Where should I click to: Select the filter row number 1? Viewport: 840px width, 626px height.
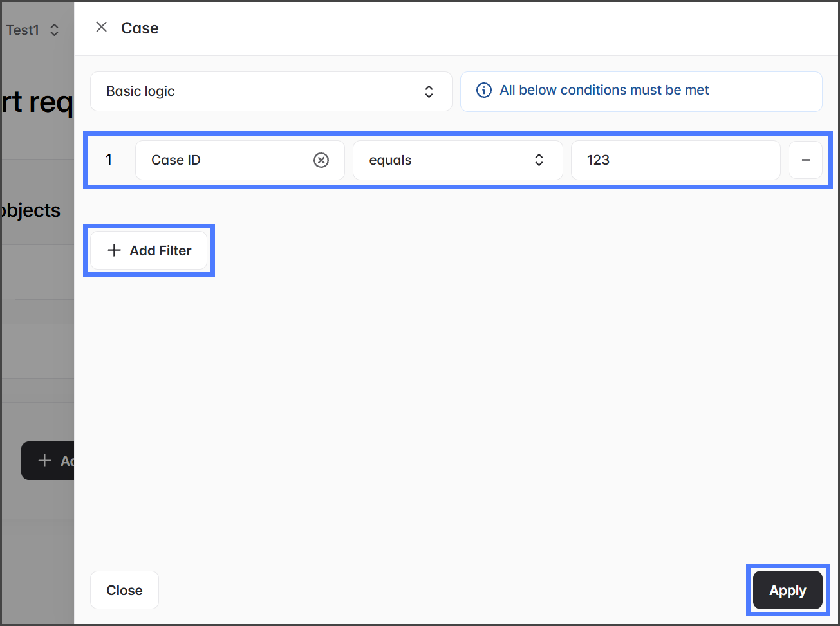tap(109, 160)
